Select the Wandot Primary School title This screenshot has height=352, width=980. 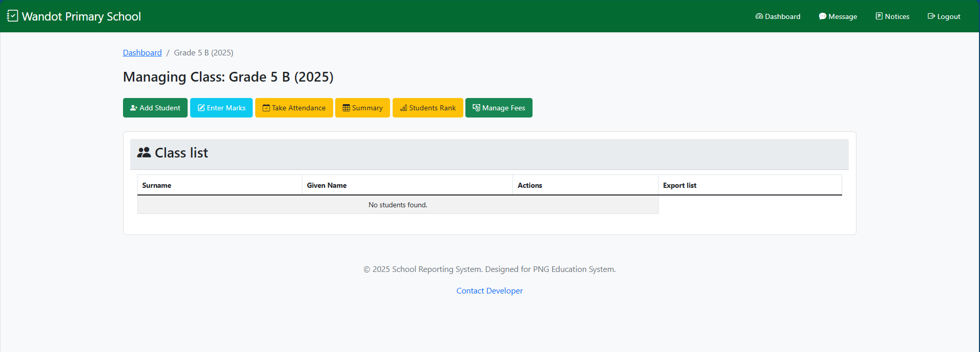point(81,16)
